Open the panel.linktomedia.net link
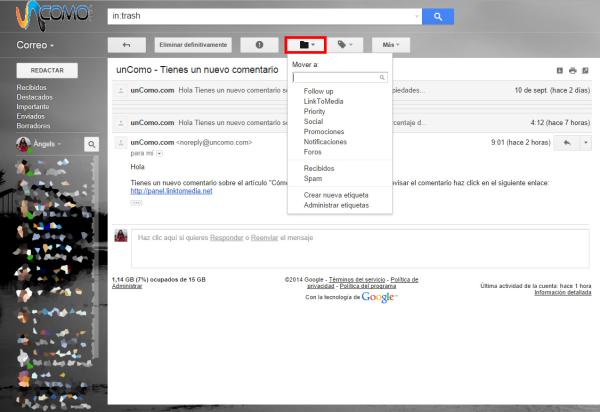The width and height of the screenshot is (600, 412). click(x=171, y=191)
